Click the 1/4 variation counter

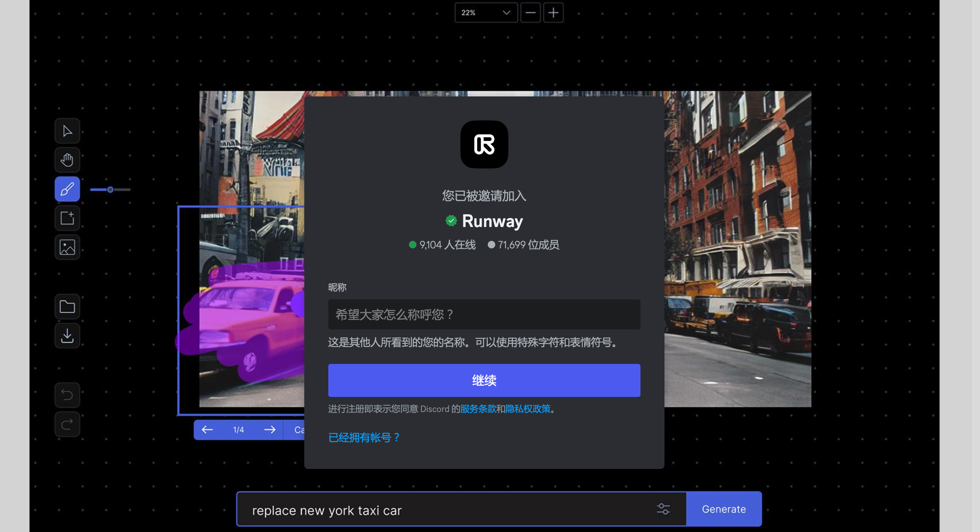(239, 430)
